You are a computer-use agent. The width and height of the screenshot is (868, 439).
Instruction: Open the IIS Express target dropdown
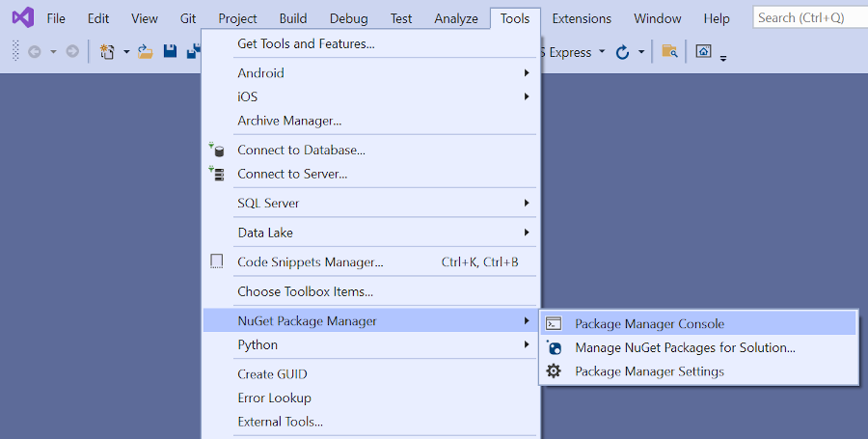602,52
